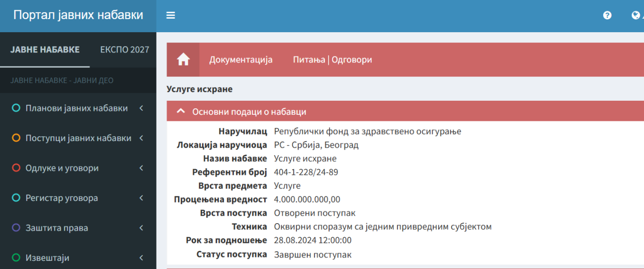Select reference number 404-1-228/24-89
The height and width of the screenshot is (269, 644).
(306, 172)
